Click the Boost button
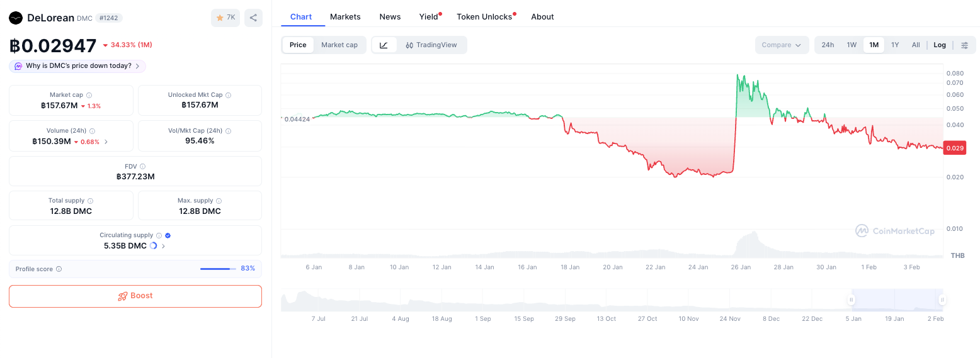 click(x=135, y=296)
